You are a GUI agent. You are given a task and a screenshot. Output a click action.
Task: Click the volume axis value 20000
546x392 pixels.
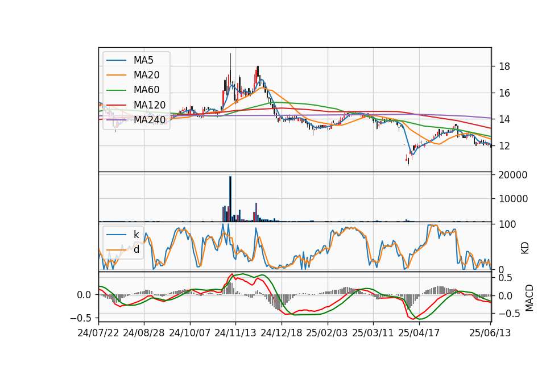click(x=513, y=175)
